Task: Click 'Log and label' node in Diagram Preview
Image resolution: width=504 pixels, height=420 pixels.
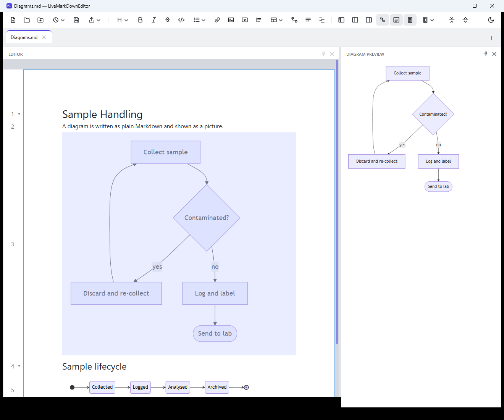Action: tap(438, 161)
